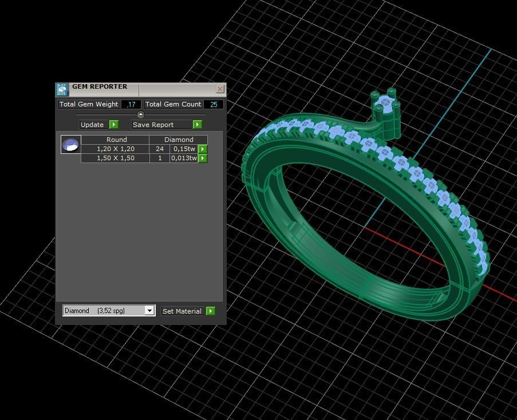Click green arrow for 1,50 X 1,50 row

point(203,158)
